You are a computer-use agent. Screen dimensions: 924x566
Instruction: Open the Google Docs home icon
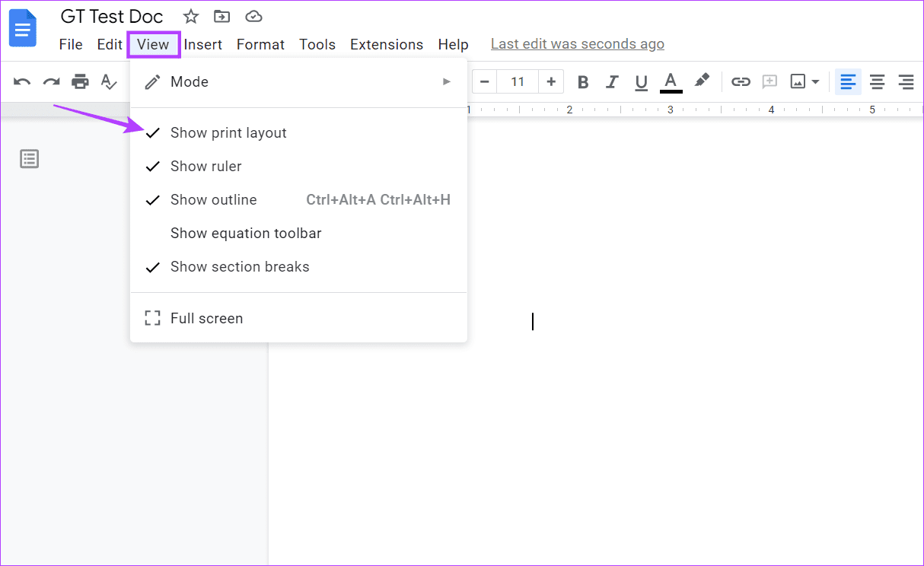tap(22, 28)
